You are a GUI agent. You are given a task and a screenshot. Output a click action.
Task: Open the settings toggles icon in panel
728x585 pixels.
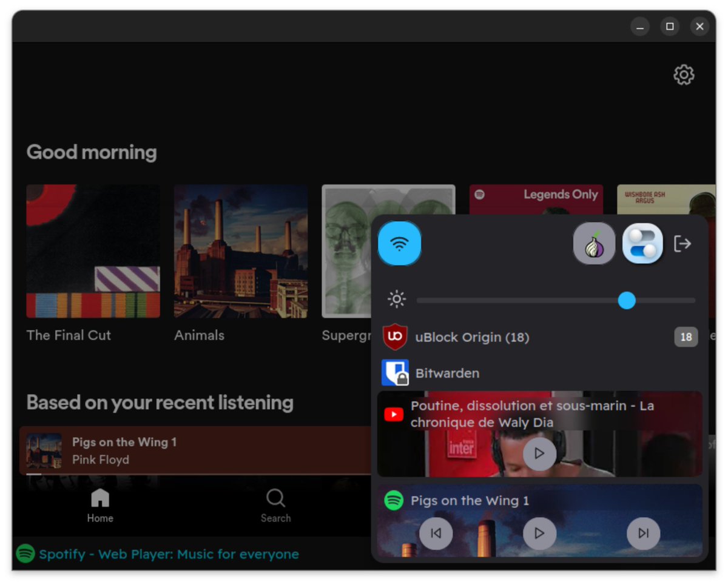(x=642, y=244)
